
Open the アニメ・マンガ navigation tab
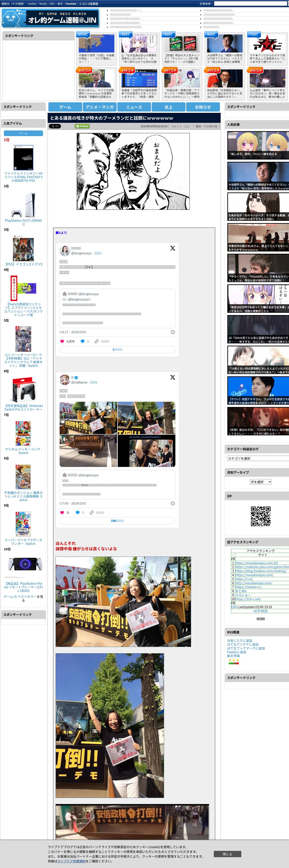click(99, 107)
